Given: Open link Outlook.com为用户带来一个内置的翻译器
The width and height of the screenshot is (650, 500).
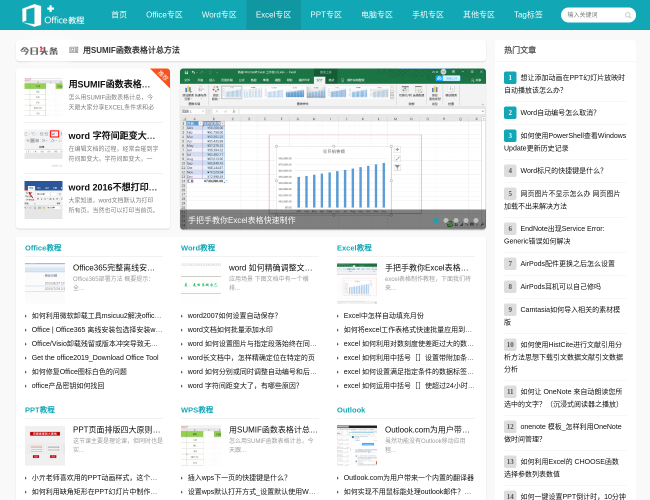Looking at the screenshot, I should point(409,478).
